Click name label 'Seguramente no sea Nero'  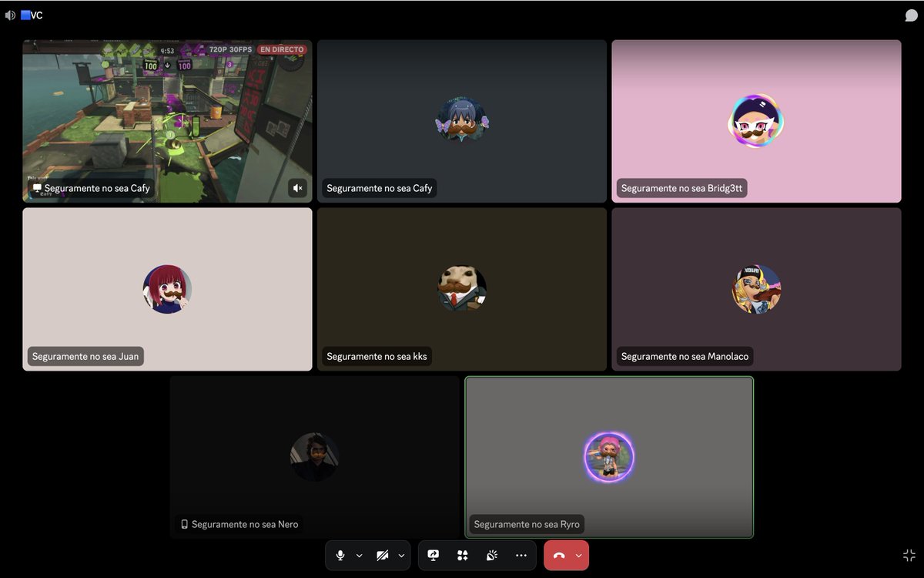[239, 524]
